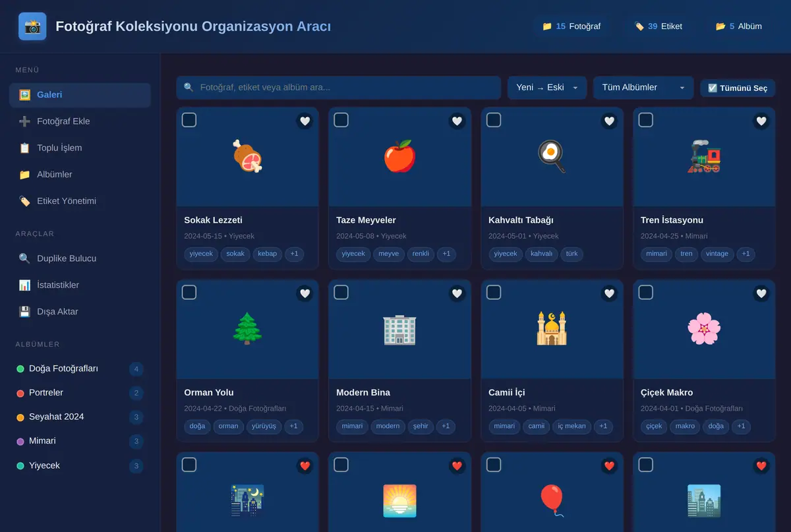
Task: Expand the Tüm Albümler filter dropdown
Action: point(643,88)
